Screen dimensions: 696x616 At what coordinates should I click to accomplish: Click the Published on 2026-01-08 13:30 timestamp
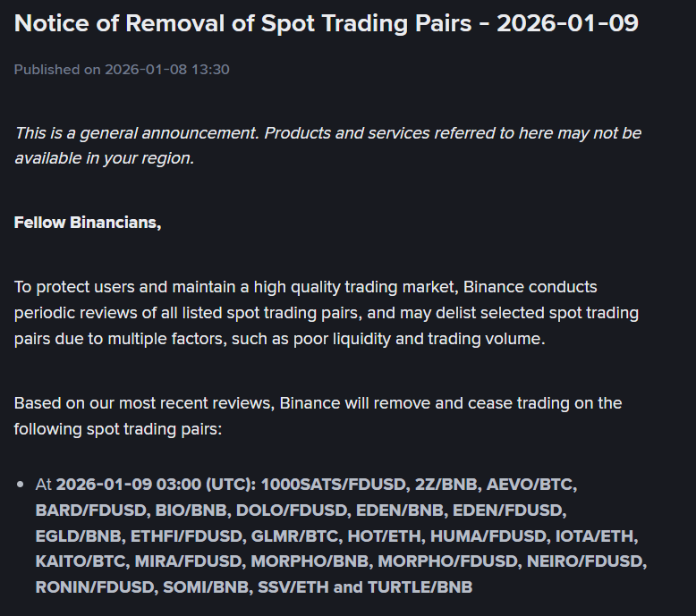pyautogui.click(x=122, y=69)
